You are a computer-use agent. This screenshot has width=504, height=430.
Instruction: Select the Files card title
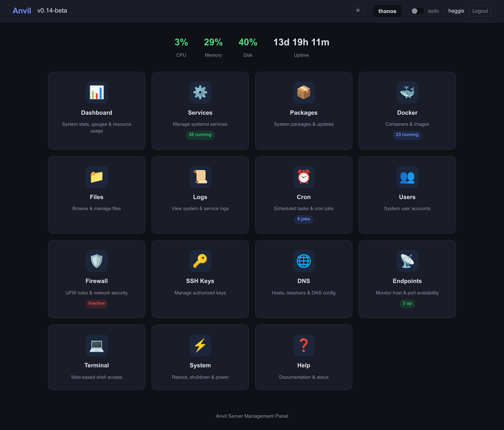click(x=96, y=197)
